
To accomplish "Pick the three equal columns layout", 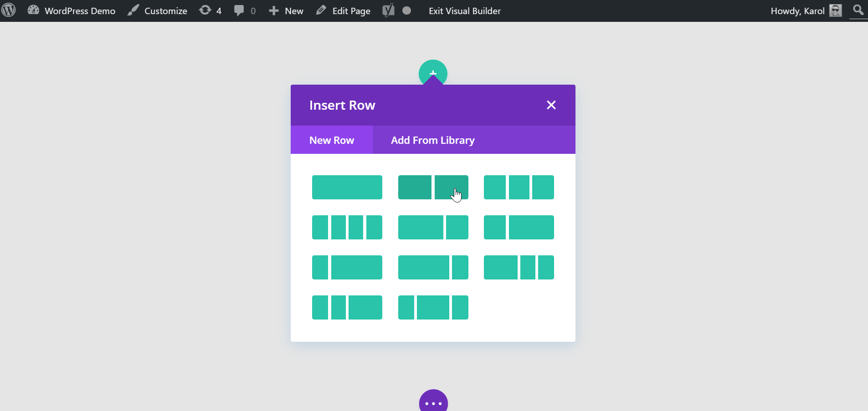I will point(519,188).
